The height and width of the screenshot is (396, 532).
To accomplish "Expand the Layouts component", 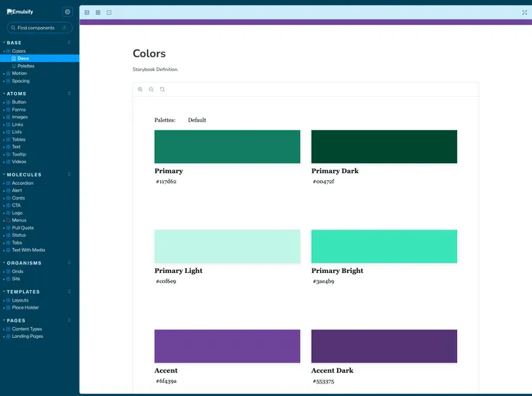I will 20,300.
